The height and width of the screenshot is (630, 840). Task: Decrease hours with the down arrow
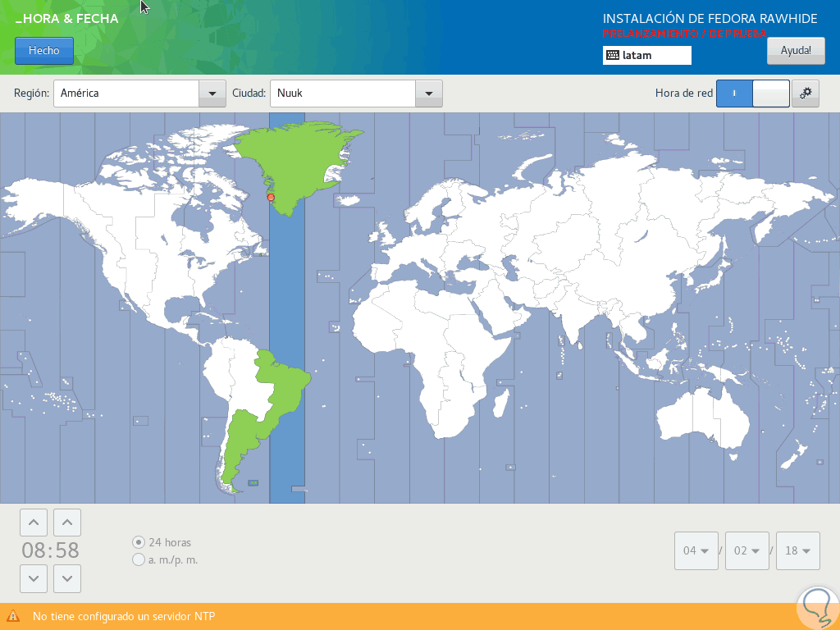point(33,578)
